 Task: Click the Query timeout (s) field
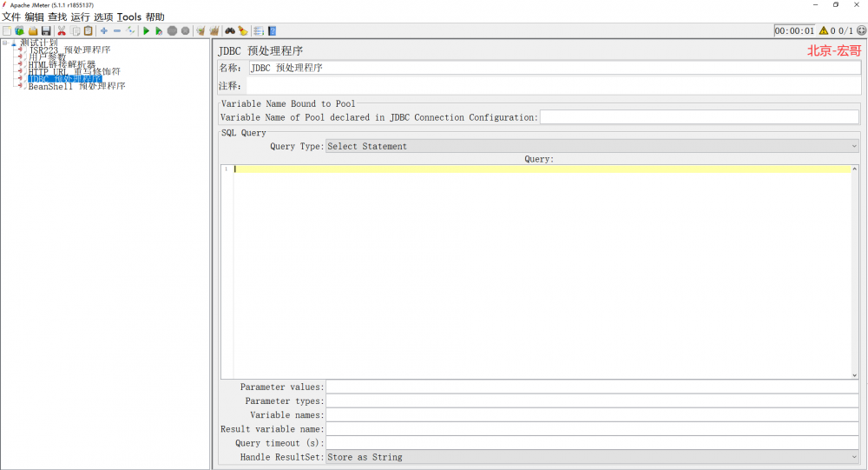pos(592,443)
